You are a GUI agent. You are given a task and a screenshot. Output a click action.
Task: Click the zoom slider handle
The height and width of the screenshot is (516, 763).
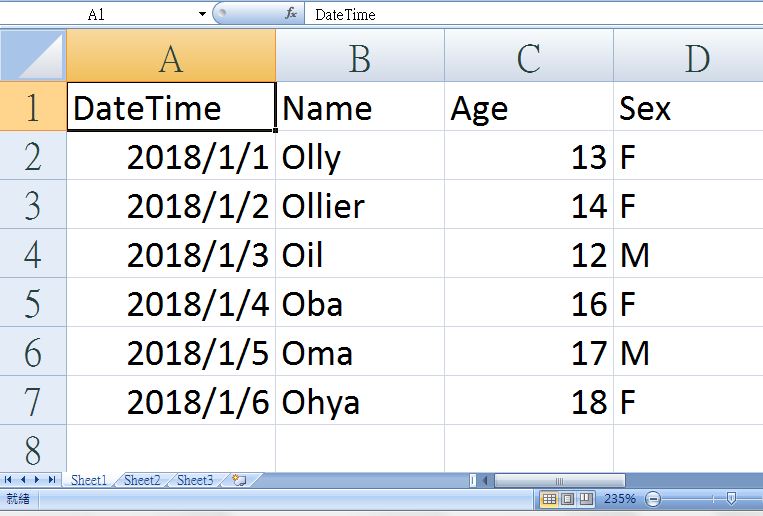(x=731, y=498)
